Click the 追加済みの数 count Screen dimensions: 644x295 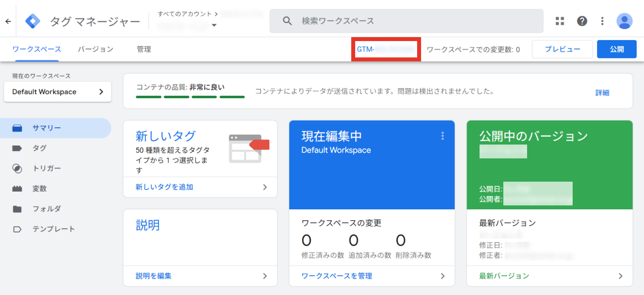[x=354, y=241]
